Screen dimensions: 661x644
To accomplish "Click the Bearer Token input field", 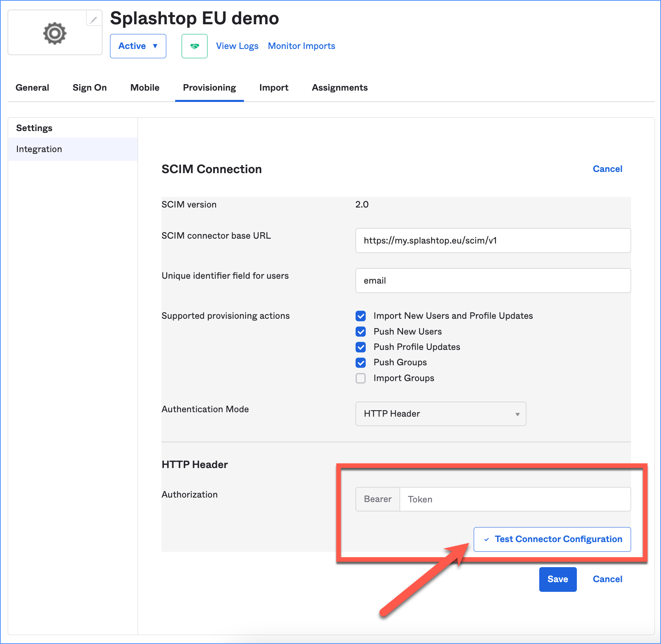I will (515, 499).
